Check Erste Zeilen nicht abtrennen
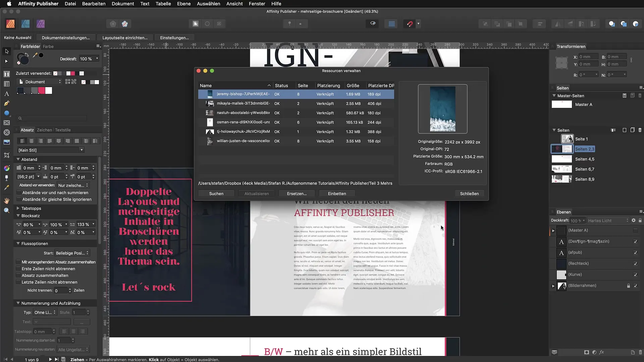The width and height of the screenshot is (644, 362). (18, 269)
